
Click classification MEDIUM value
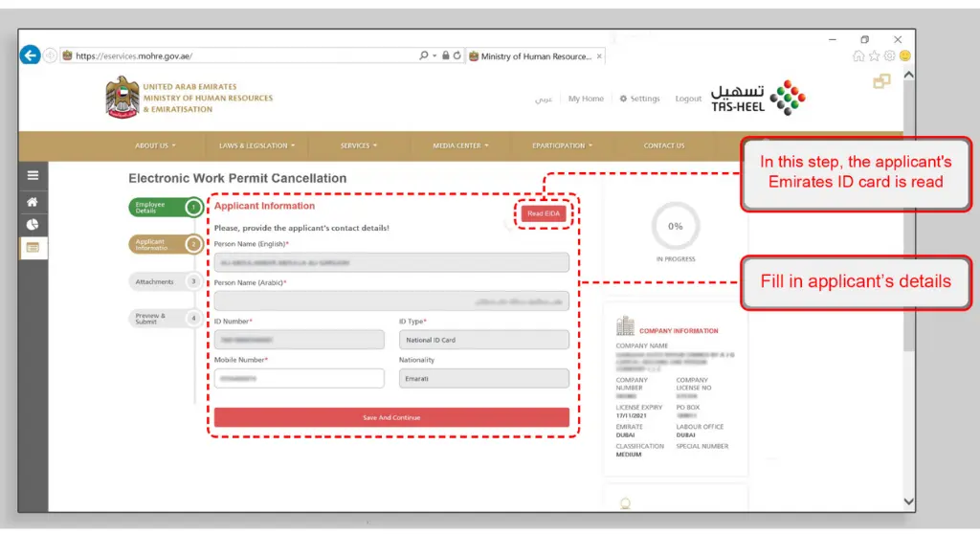tap(628, 455)
